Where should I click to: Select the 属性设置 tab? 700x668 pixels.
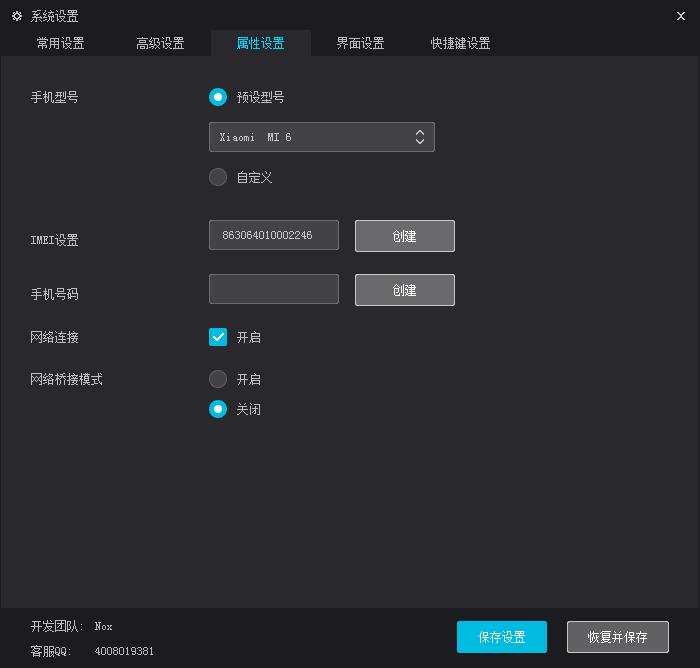(x=261, y=43)
